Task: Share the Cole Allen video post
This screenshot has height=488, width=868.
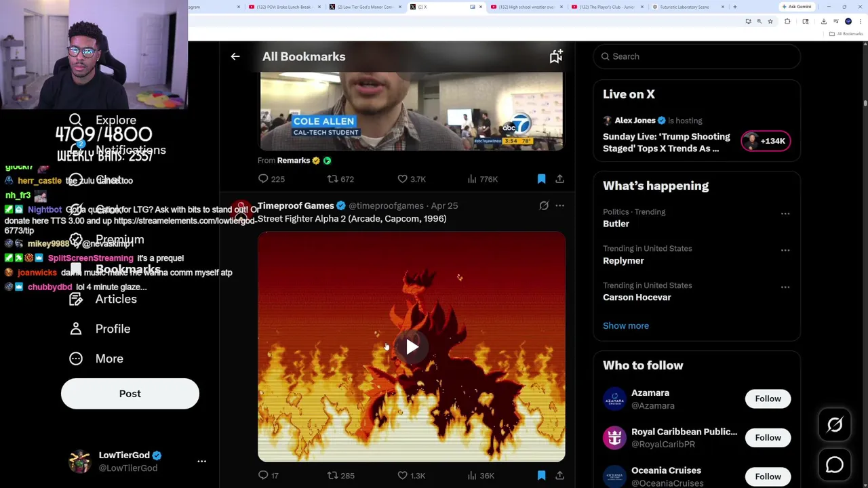Action: (559, 179)
